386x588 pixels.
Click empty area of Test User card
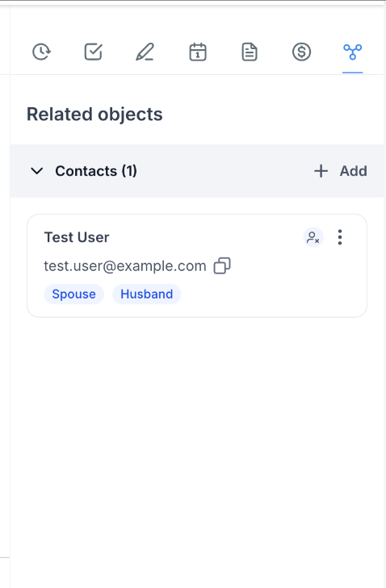coord(274,293)
